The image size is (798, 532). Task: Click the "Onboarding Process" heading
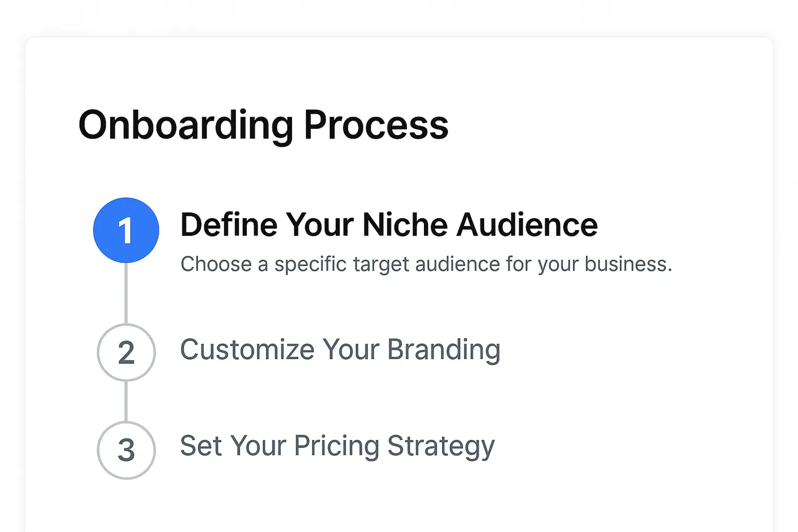tap(263, 126)
